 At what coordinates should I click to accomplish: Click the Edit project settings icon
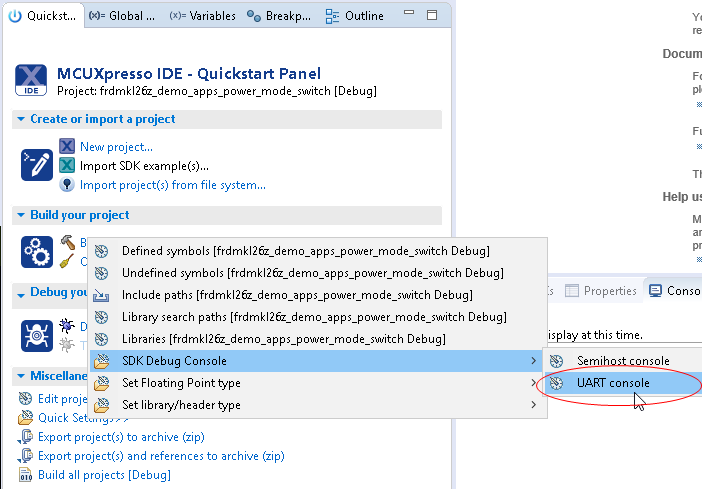[25, 398]
